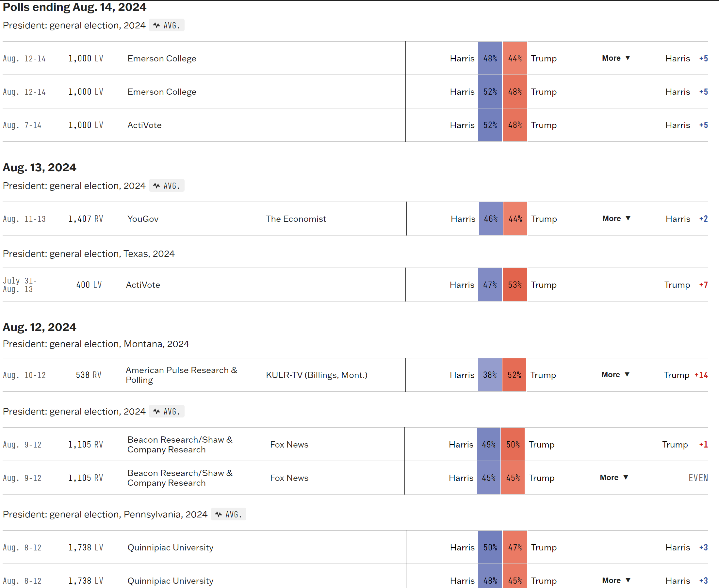The height and width of the screenshot is (588, 719).
Task: Open first Emerson College pollster link
Action: tap(162, 58)
